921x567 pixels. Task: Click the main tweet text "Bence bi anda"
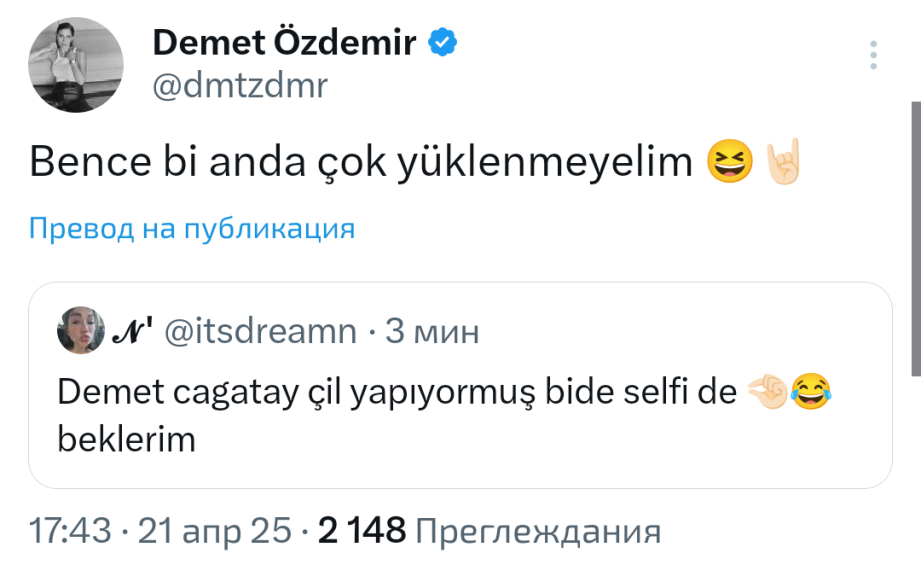[x=360, y=163]
